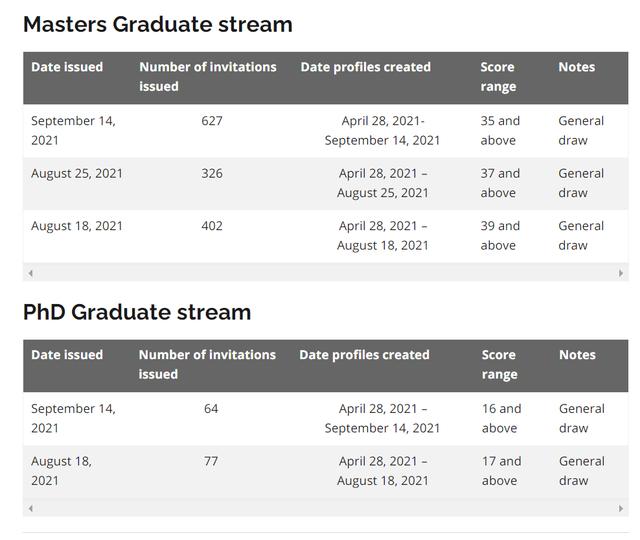Image resolution: width=640 pixels, height=540 pixels.
Task: Click "Notes" header in PhD table
Action: click(577, 355)
